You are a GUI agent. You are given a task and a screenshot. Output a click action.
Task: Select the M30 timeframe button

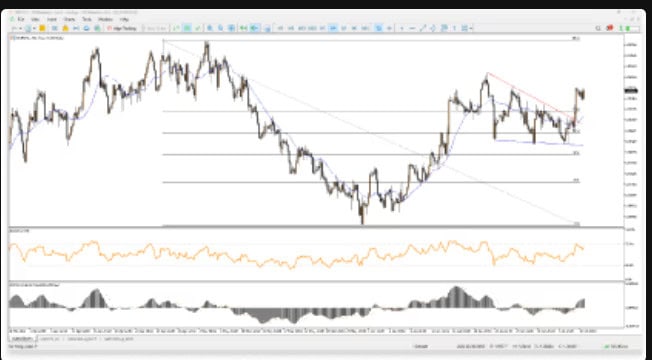coord(312,28)
